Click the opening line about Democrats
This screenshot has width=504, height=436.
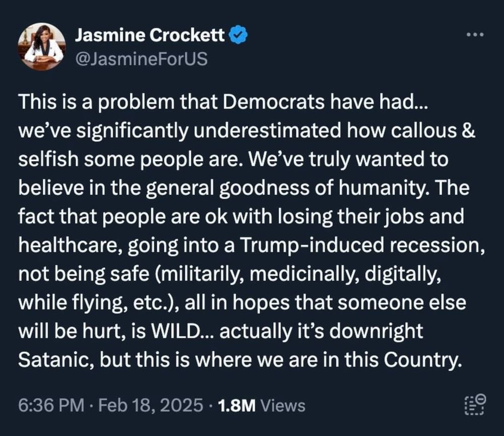point(223,102)
